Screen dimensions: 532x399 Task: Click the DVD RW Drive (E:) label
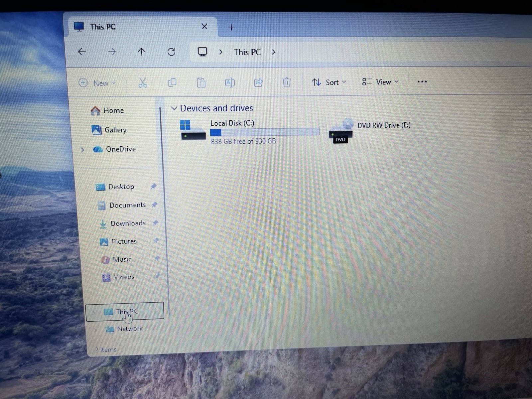coord(384,125)
